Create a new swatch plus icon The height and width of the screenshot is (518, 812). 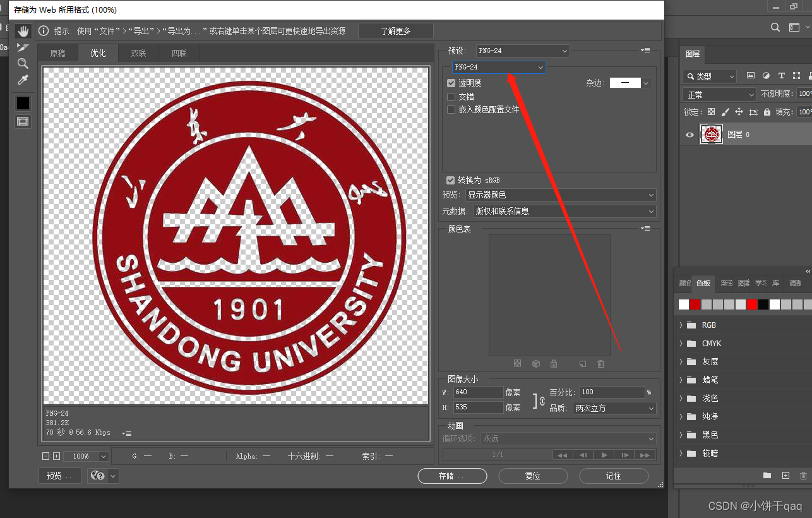pos(785,475)
